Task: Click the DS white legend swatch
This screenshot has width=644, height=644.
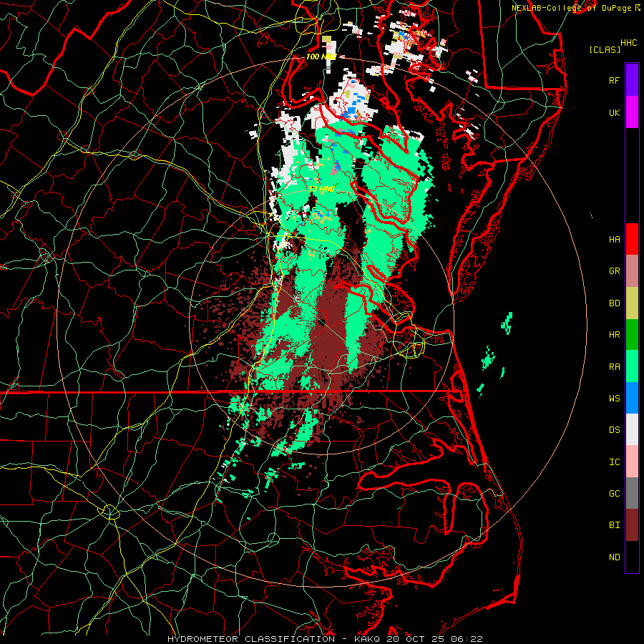Action: click(632, 429)
